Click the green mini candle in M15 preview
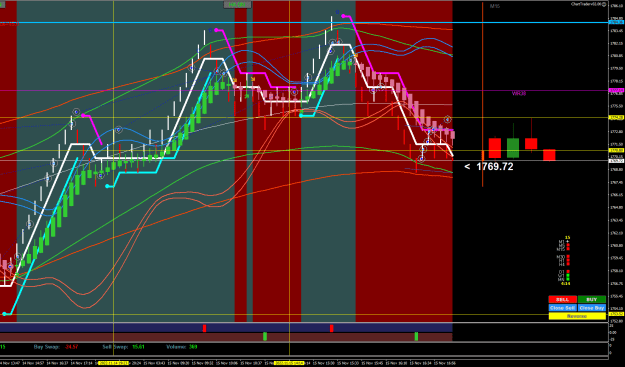The image size is (625, 367). 513,148
